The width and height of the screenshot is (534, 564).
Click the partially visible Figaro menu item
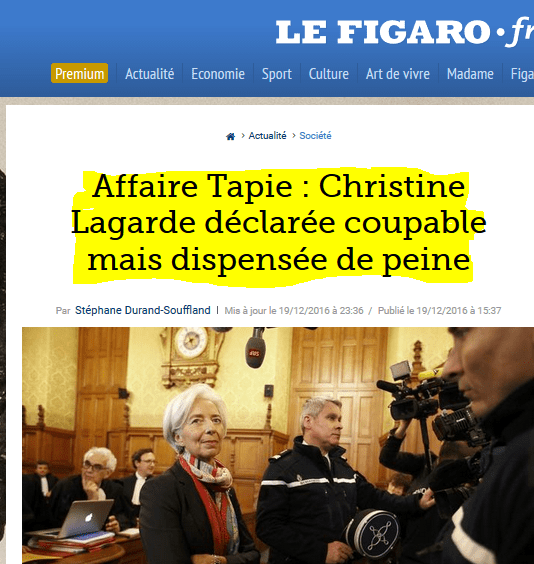tap(522, 74)
